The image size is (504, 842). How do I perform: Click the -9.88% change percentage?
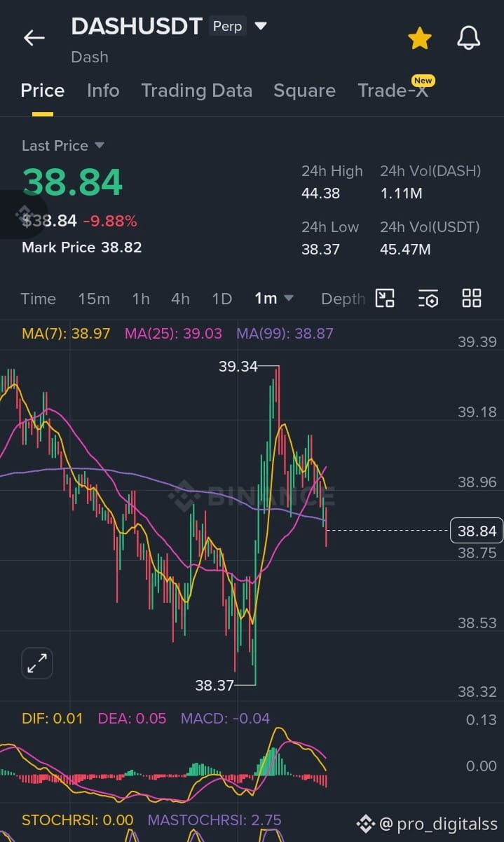110,222
